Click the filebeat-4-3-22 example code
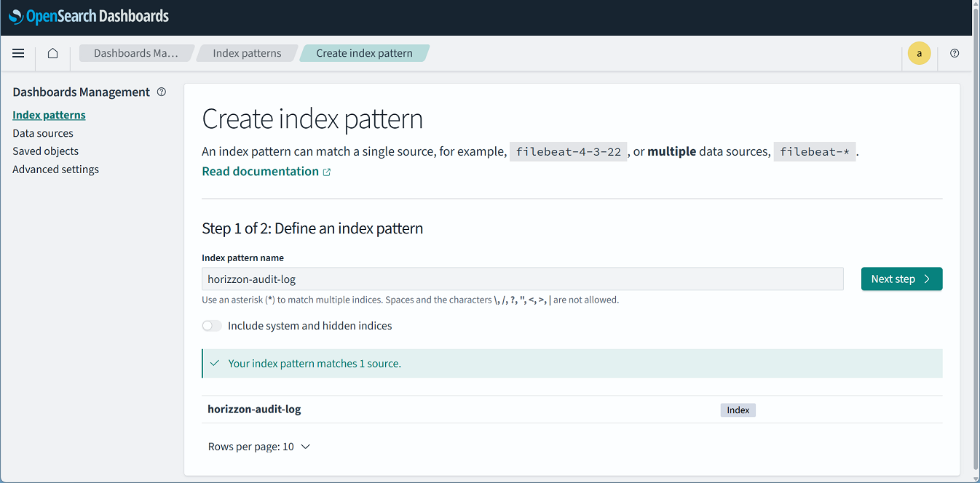The width and height of the screenshot is (980, 483). pos(569,152)
